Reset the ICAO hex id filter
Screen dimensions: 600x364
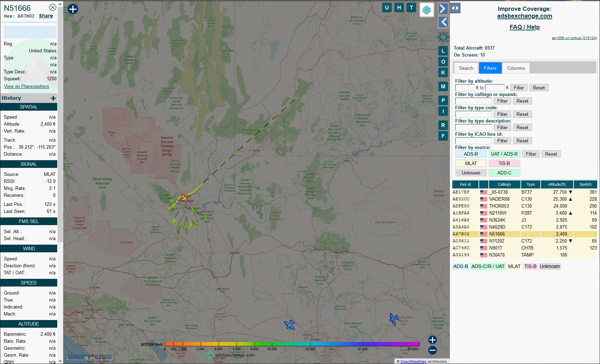point(522,141)
